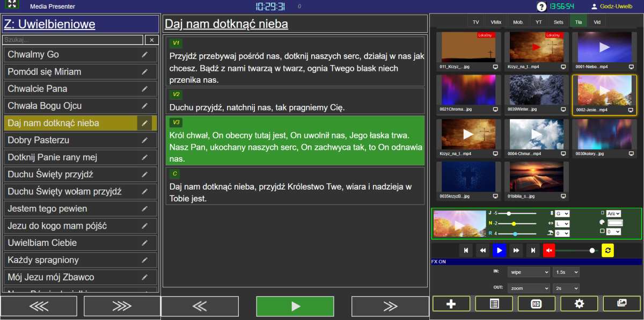The image size is (644, 320).
Task: Click the plus add button
Action: pos(451,303)
